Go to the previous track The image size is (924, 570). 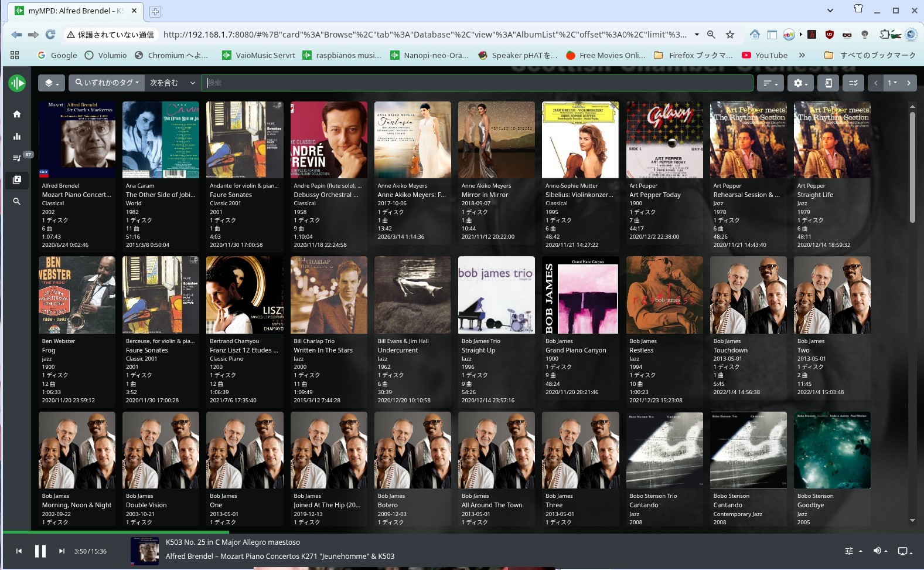pos(19,551)
